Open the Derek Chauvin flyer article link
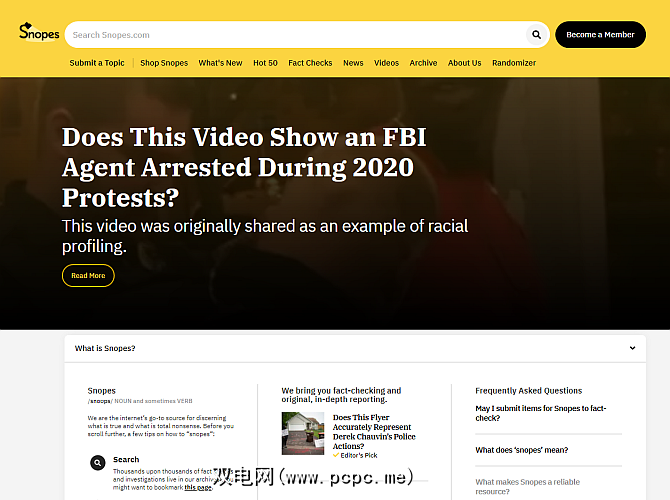The width and height of the screenshot is (670, 500). click(x=374, y=432)
